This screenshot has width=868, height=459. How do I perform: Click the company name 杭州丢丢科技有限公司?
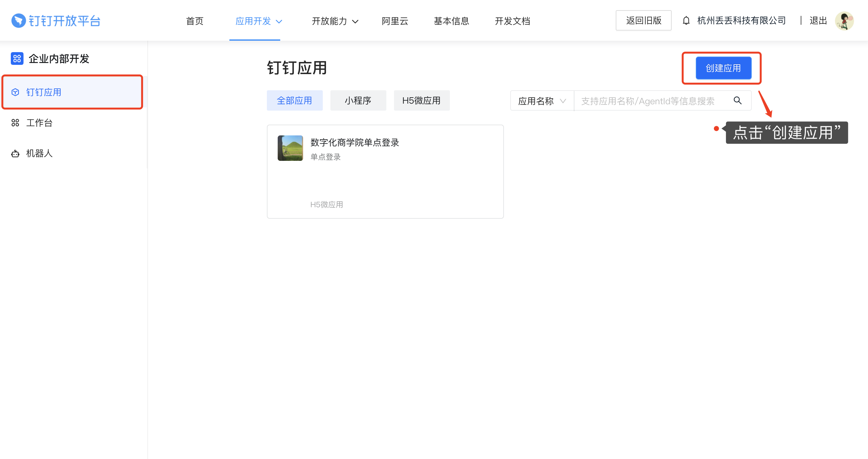pos(741,21)
